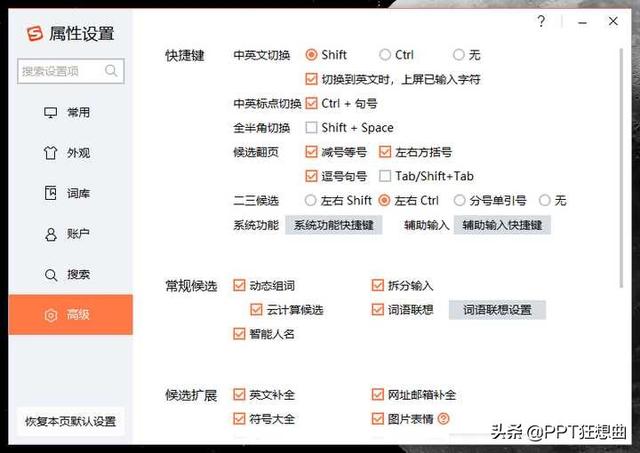This screenshot has width=640, height=453.
Task: Toggle the 云计算候选 checkbox
Action: (x=257, y=310)
